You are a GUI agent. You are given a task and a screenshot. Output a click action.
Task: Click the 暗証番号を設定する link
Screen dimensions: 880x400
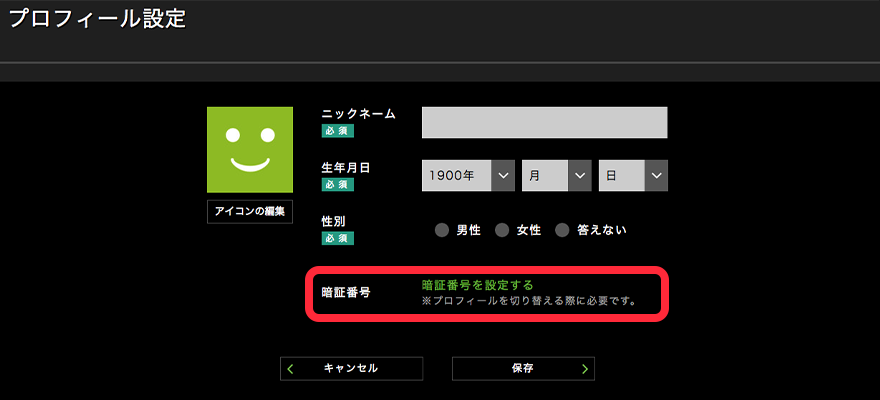(477, 284)
